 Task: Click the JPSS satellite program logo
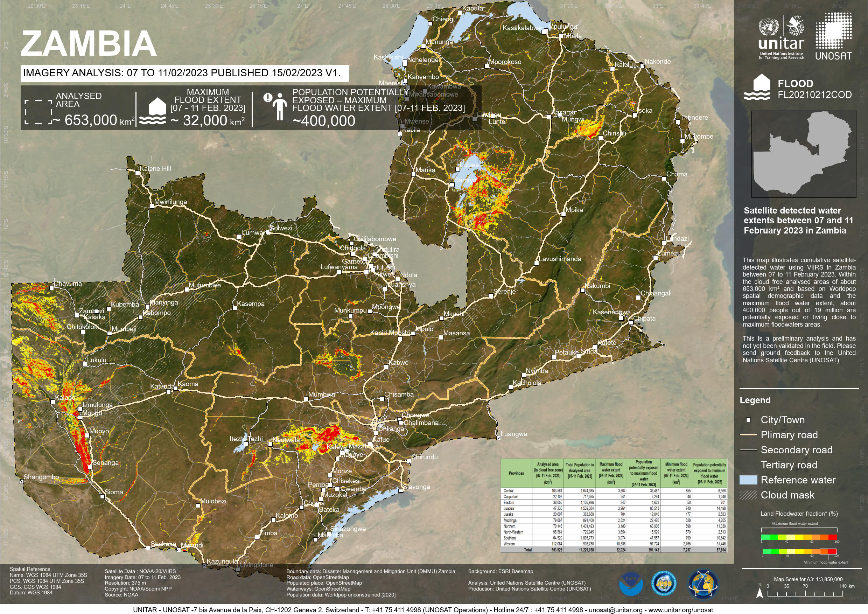tap(665, 584)
